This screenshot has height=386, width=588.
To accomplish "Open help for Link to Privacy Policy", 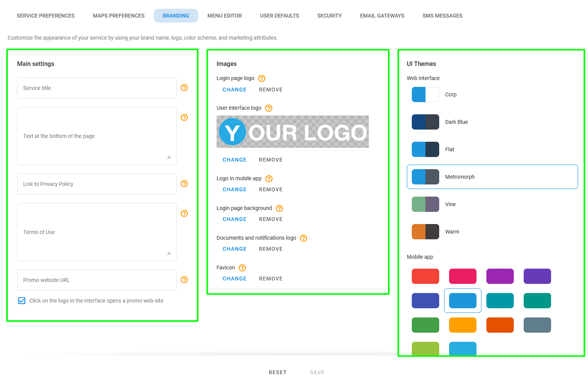I will point(184,184).
